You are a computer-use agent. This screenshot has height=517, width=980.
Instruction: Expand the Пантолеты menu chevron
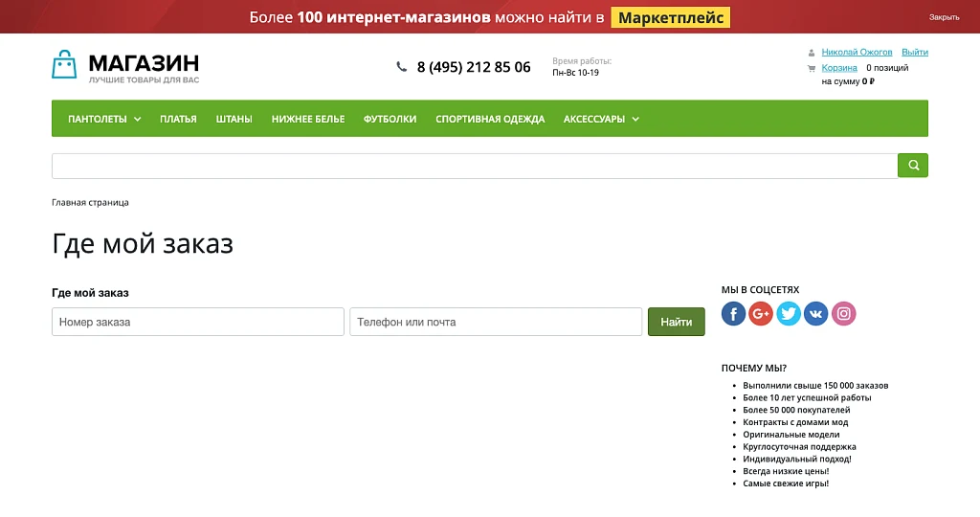pos(138,119)
